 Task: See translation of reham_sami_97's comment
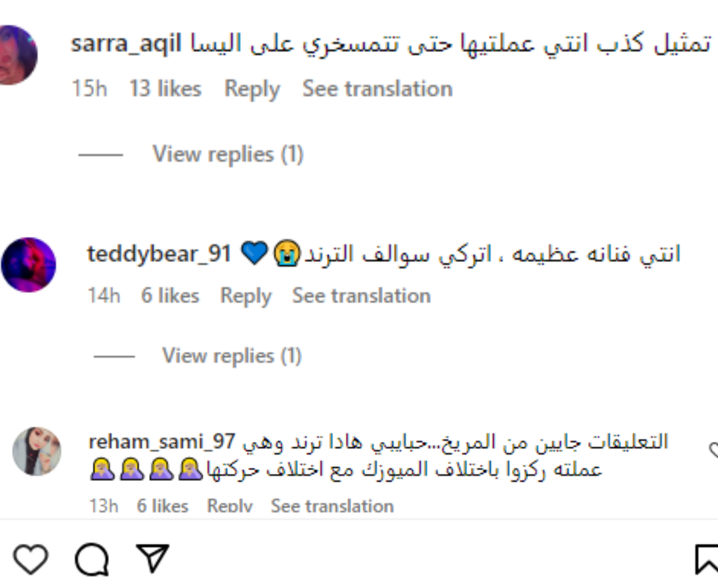click(333, 506)
